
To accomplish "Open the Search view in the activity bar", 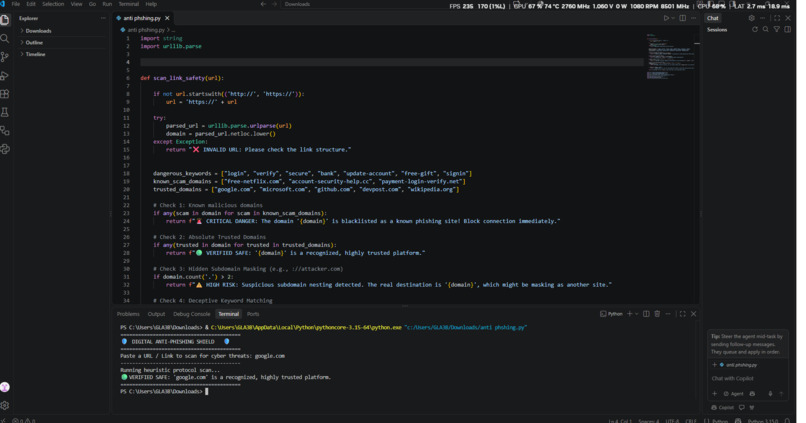I will (5, 39).
